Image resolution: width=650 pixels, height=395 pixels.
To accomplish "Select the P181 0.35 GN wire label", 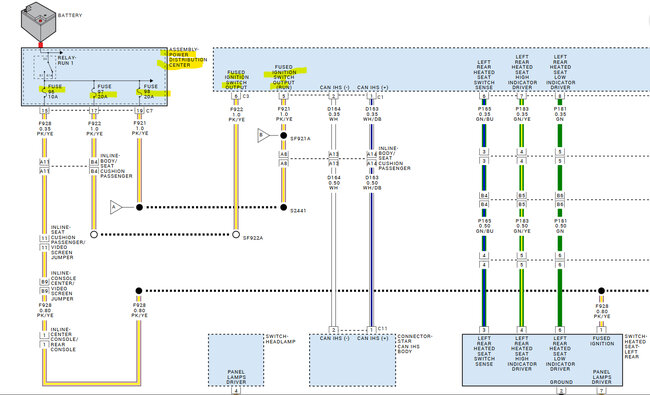I will (x=560, y=114).
